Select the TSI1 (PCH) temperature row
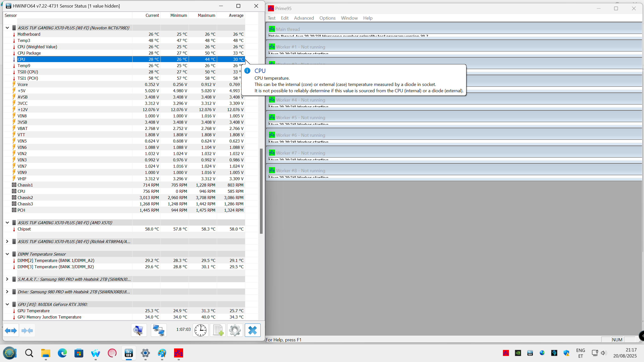Viewport: 644px width, 362px height. coord(124,78)
